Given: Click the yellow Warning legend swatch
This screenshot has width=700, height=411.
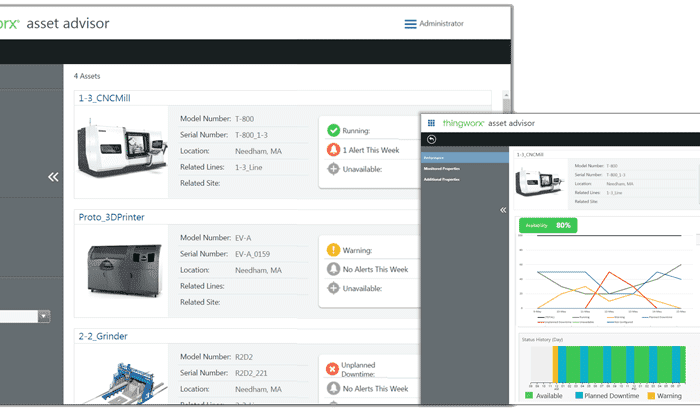Looking at the screenshot, I should click(x=651, y=395).
